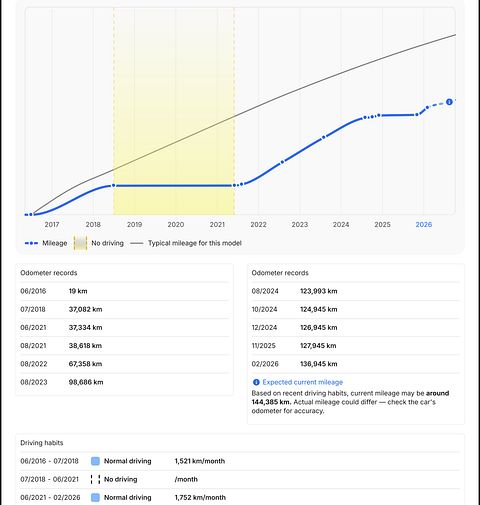Click the data point at start of no-driving period
This screenshot has height=505, width=480.
pyautogui.click(x=114, y=186)
